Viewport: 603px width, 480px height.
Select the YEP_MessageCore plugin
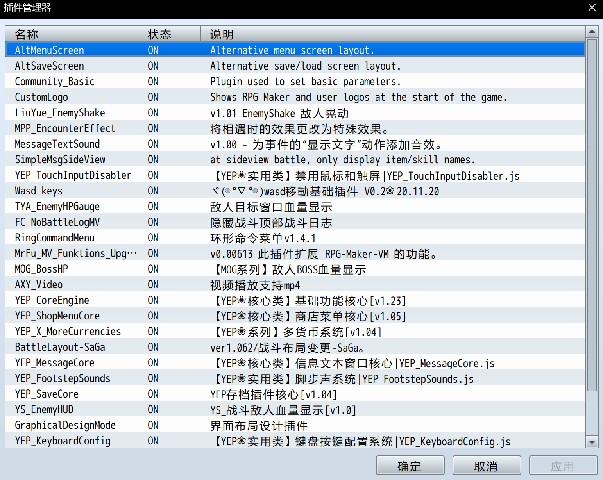tap(295, 363)
